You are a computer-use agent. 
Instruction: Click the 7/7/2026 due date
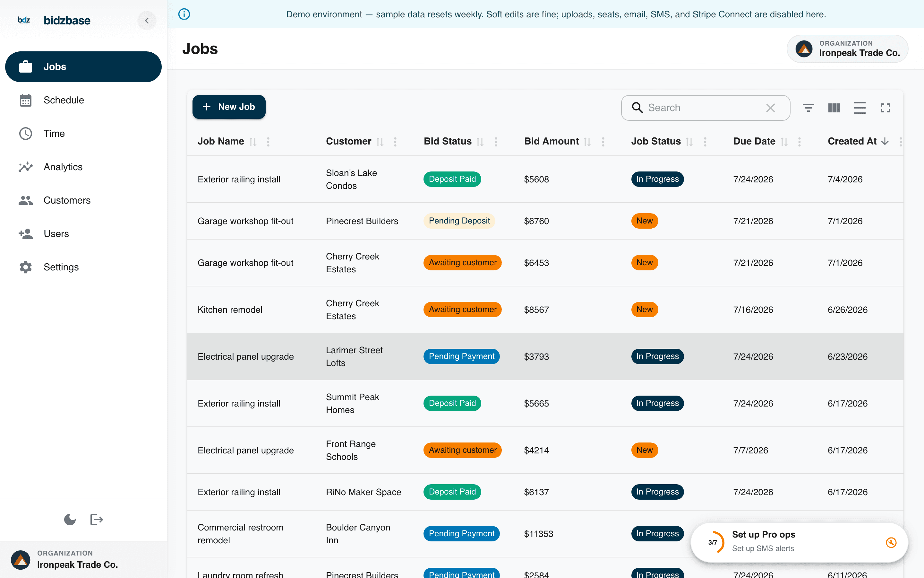click(751, 450)
